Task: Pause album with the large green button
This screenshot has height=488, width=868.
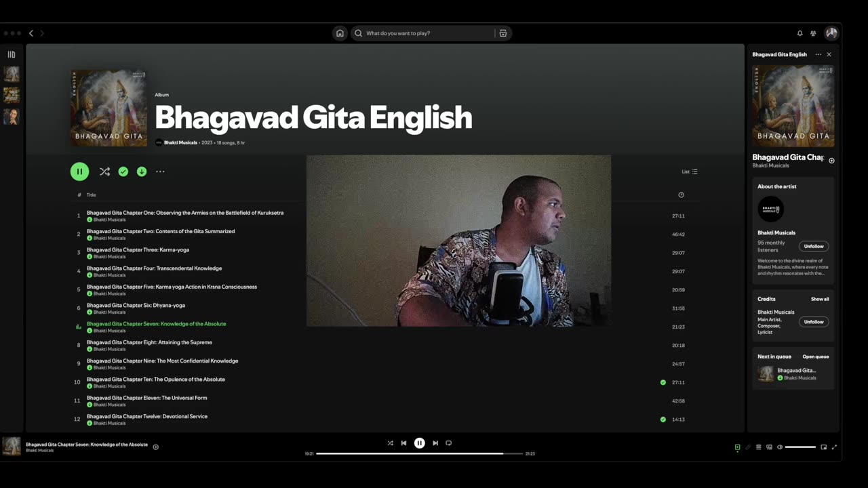Action: [79, 171]
